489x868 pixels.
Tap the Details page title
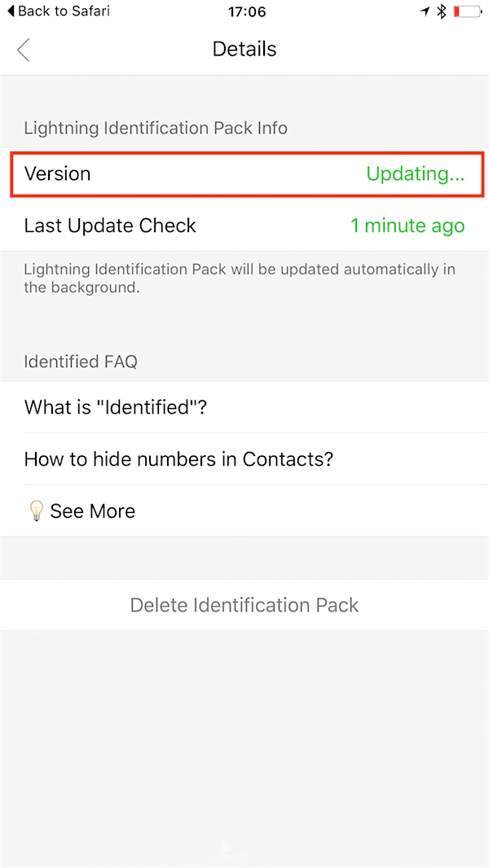tap(244, 49)
